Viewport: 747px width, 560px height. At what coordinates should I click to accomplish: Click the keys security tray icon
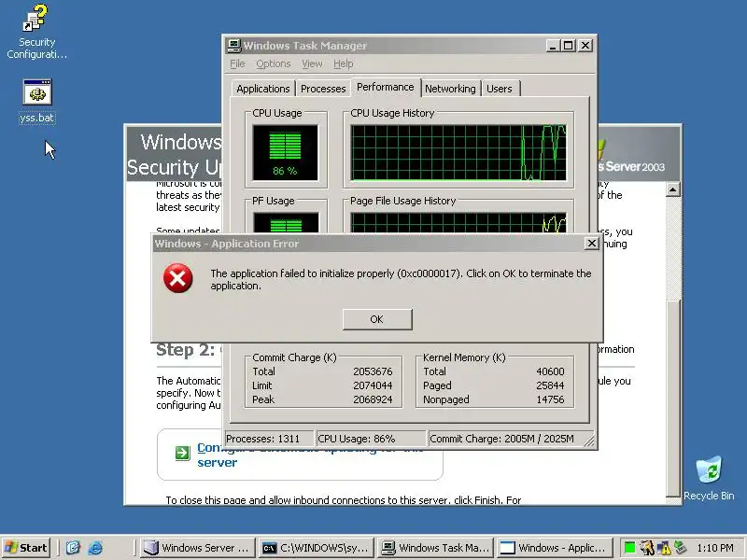[646, 548]
